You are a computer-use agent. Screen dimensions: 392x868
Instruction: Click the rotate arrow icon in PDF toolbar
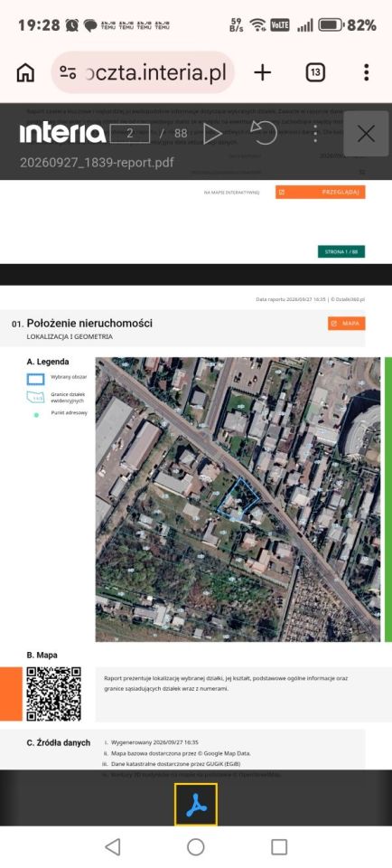(264, 134)
